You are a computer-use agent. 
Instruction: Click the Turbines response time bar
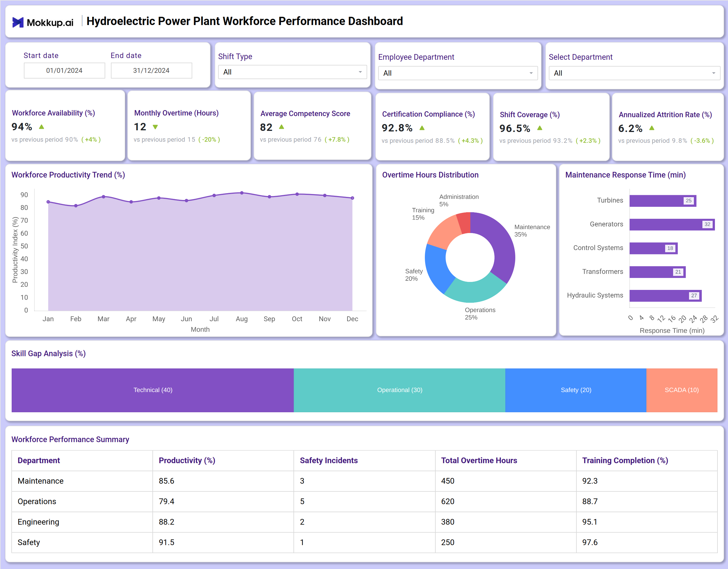(663, 201)
